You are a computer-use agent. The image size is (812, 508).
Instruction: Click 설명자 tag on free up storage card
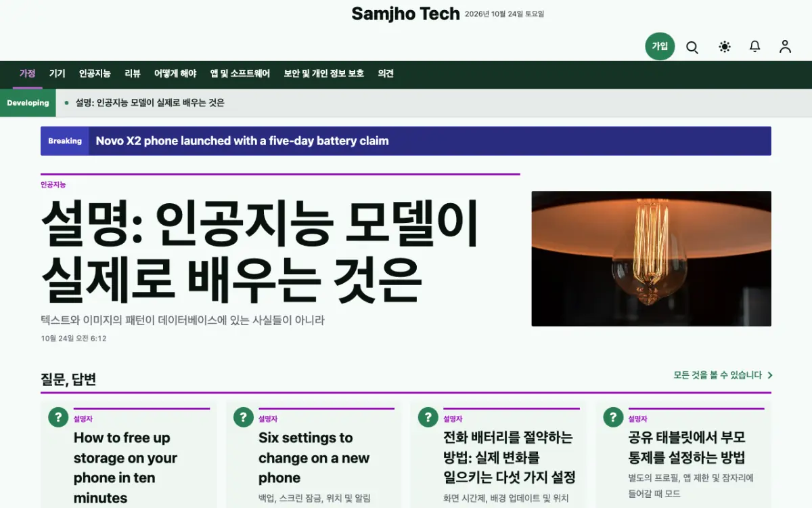pos(83,419)
